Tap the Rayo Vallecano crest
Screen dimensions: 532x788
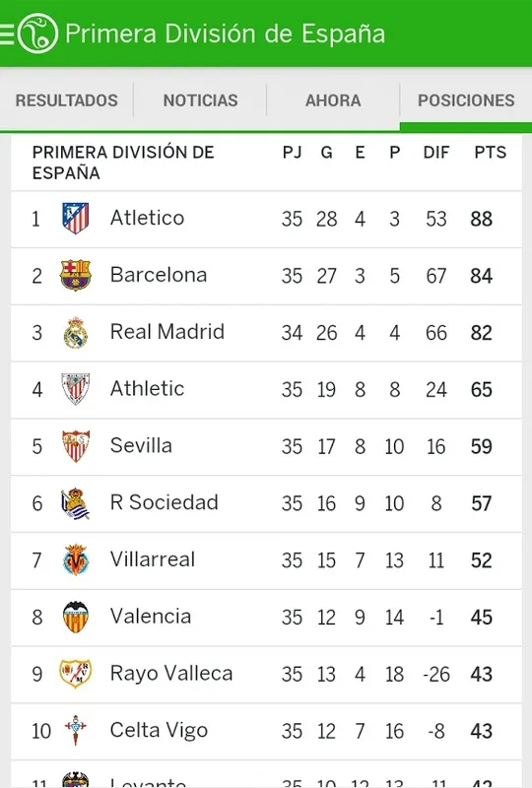(76, 674)
